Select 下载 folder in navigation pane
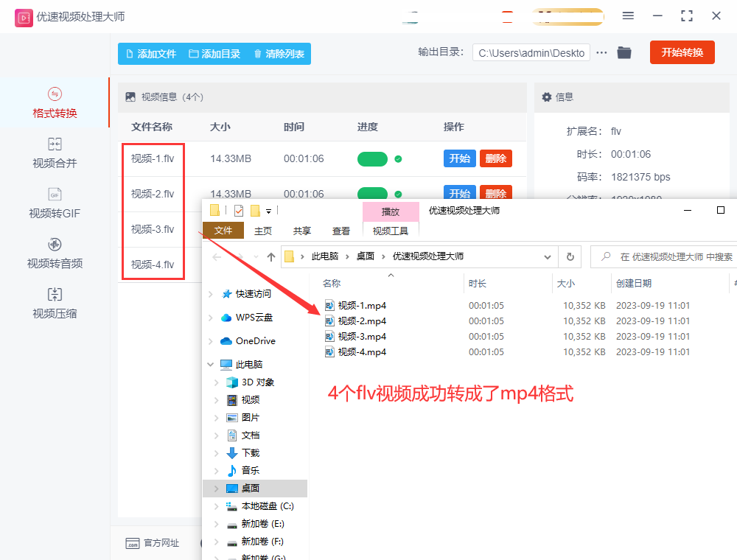 tap(251, 453)
